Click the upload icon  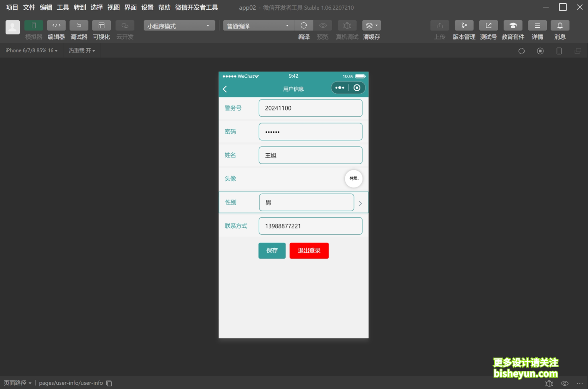[x=440, y=26]
